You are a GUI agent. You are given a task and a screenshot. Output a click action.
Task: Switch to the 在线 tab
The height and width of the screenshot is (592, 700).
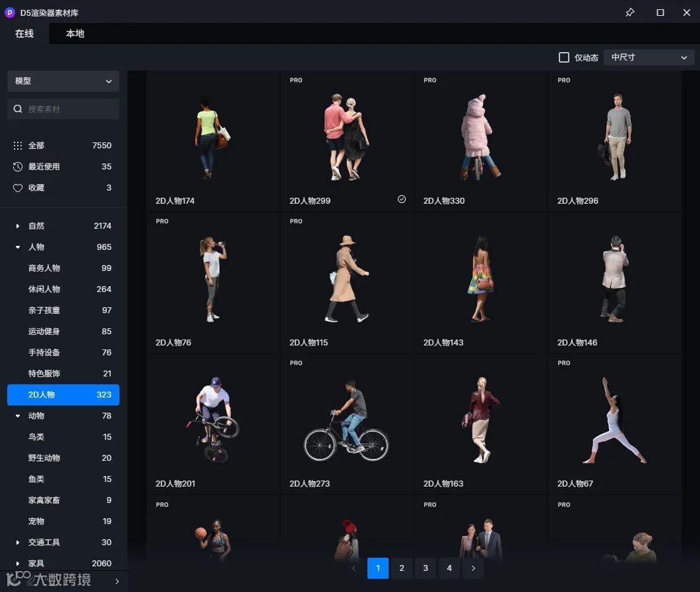pyautogui.click(x=24, y=34)
